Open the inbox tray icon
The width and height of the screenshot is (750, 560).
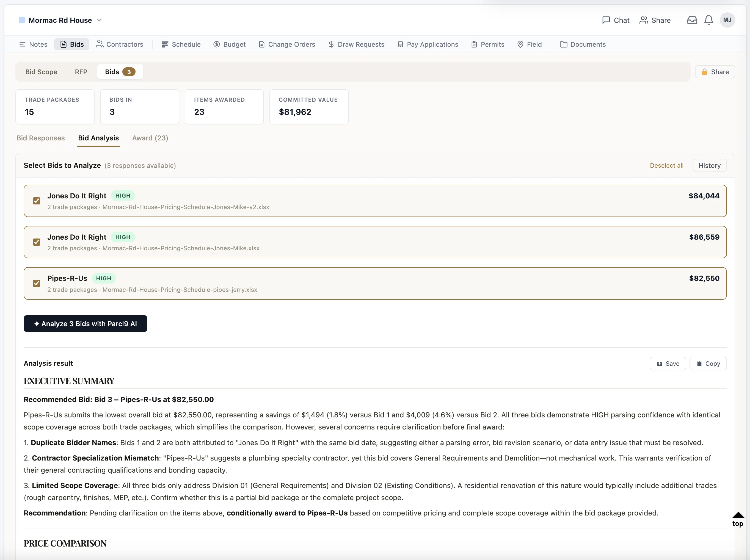[x=692, y=20]
